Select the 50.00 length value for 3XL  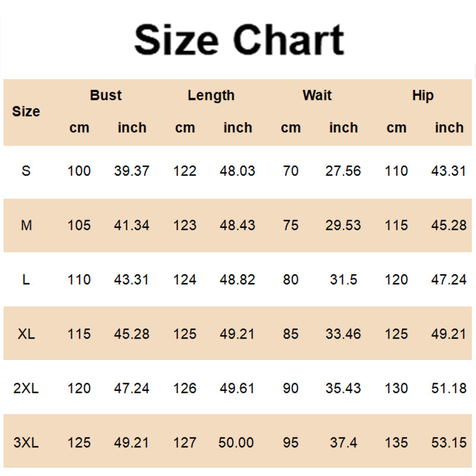tap(237, 443)
